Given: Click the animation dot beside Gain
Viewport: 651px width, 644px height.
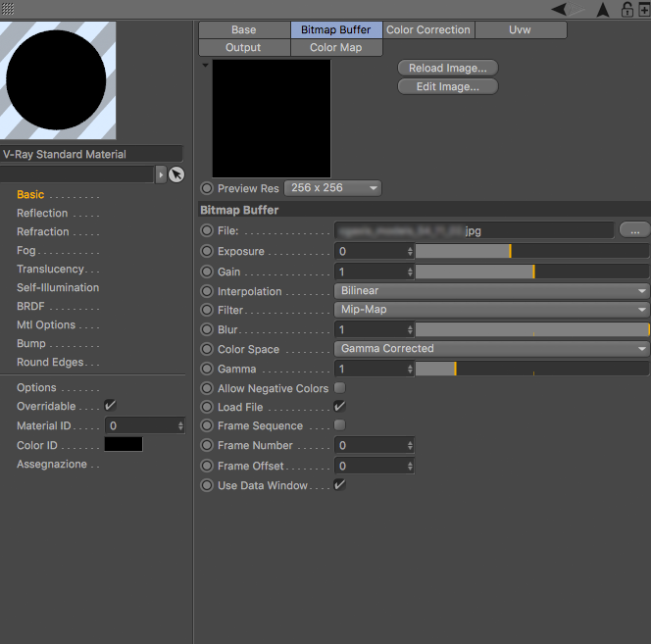Looking at the screenshot, I should point(207,272).
